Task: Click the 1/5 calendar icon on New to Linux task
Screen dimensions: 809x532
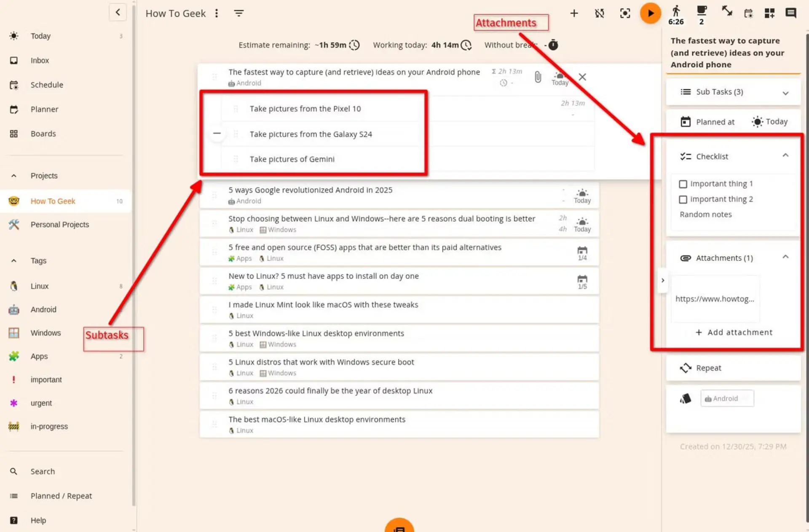Action: [x=582, y=282]
